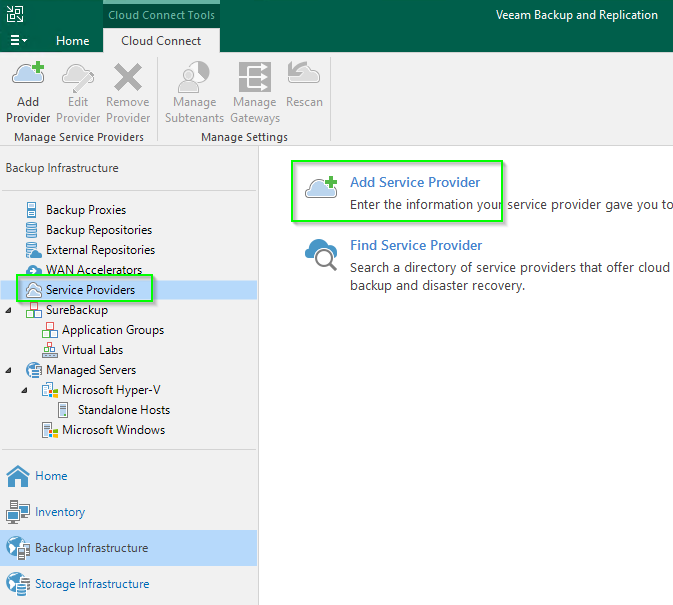The image size is (673, 605).
Task: Select Standalone Hosts in the tree
Action: (x=124, y=410)
